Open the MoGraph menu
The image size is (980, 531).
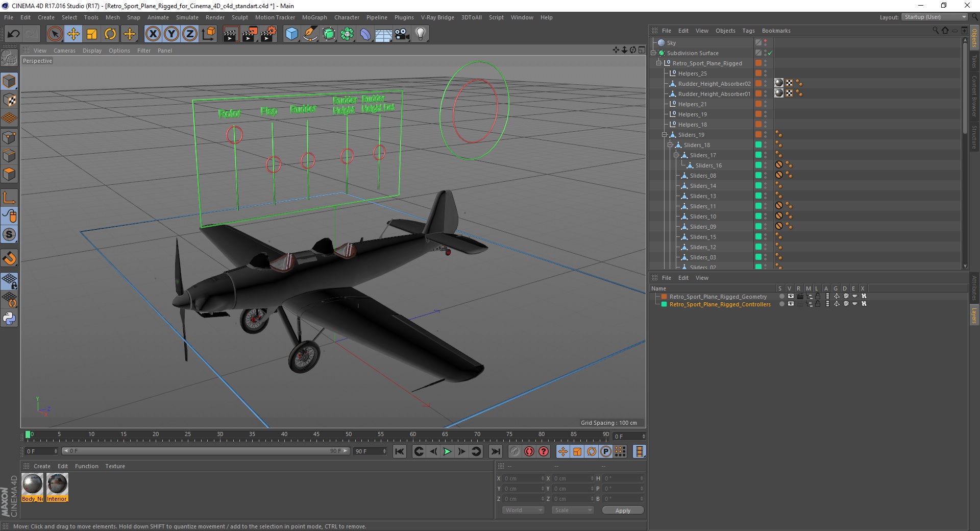tap(314, 17)
